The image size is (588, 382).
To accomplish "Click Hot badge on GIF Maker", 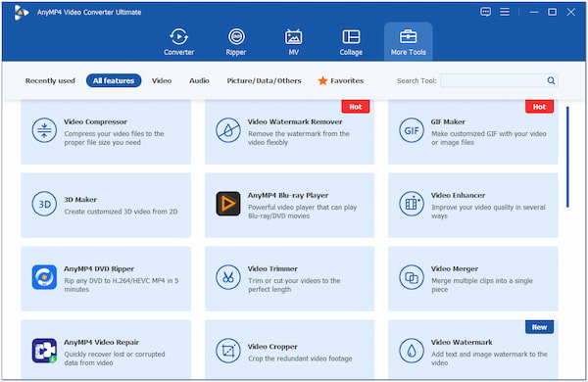I will [539, 107].
